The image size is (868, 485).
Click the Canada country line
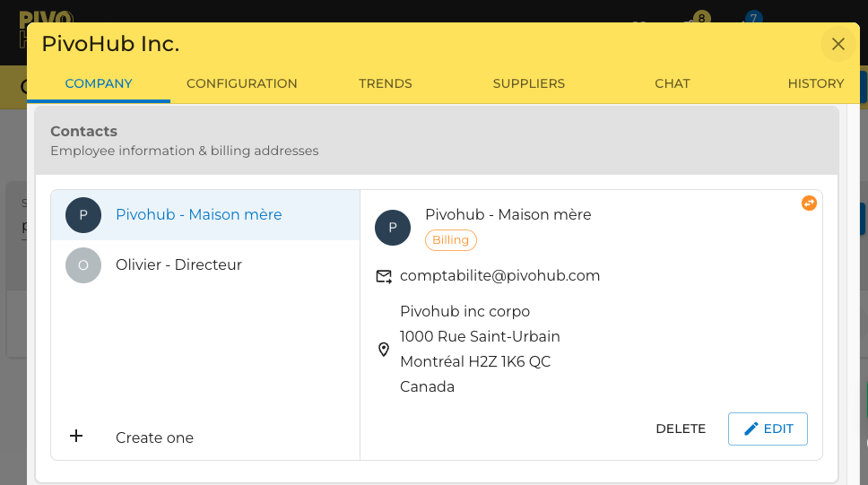[427, 386]
